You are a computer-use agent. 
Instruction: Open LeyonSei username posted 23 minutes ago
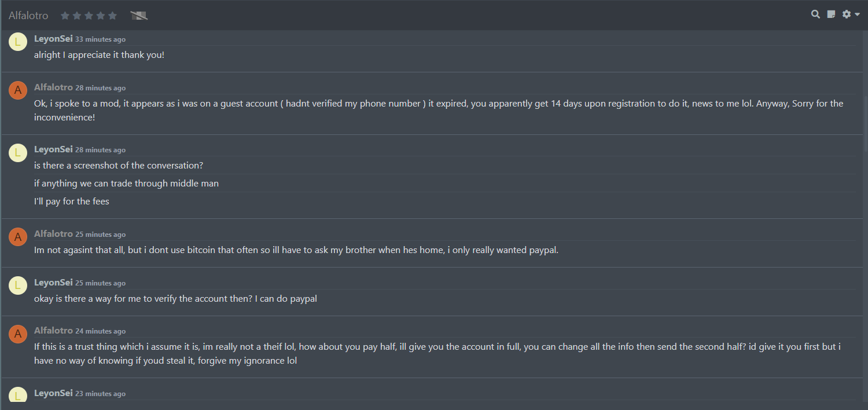point(53,393)
